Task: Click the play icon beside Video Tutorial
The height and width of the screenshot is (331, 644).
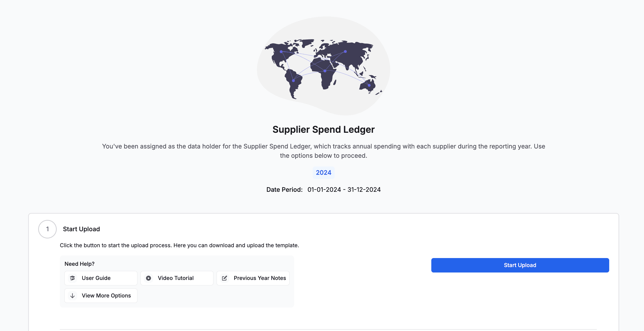Action: [x=148, y=278]
